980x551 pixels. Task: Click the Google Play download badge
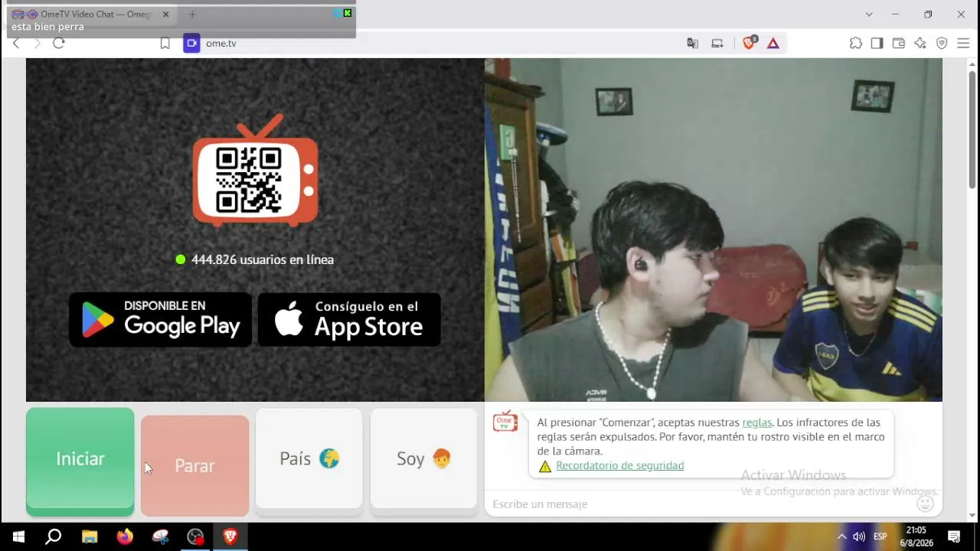160,319
